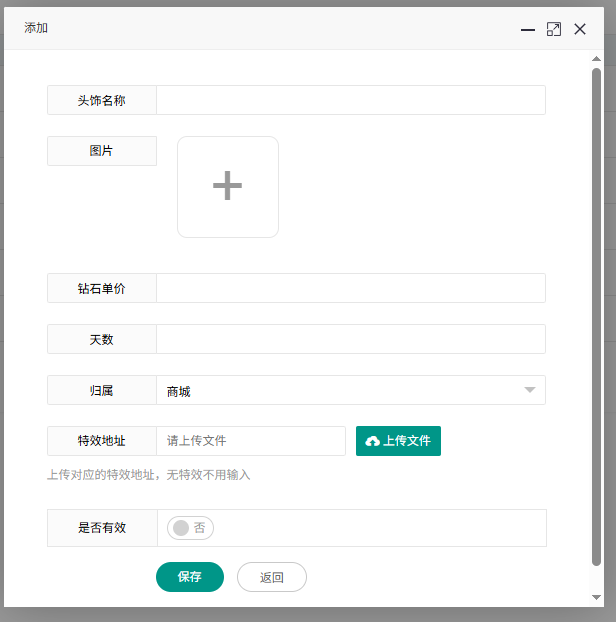Click the 是否有效 field label
The image size is (616, 622).
(102, 528)
